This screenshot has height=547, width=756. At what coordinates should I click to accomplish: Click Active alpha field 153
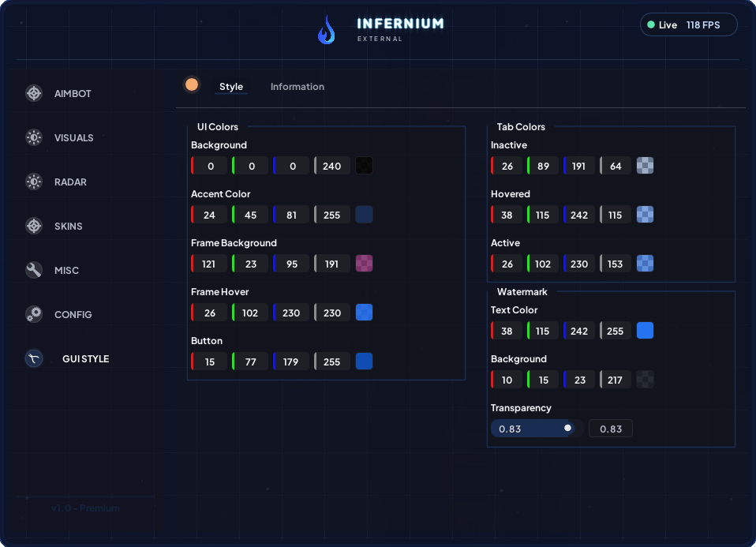click(x=616, y=264)
